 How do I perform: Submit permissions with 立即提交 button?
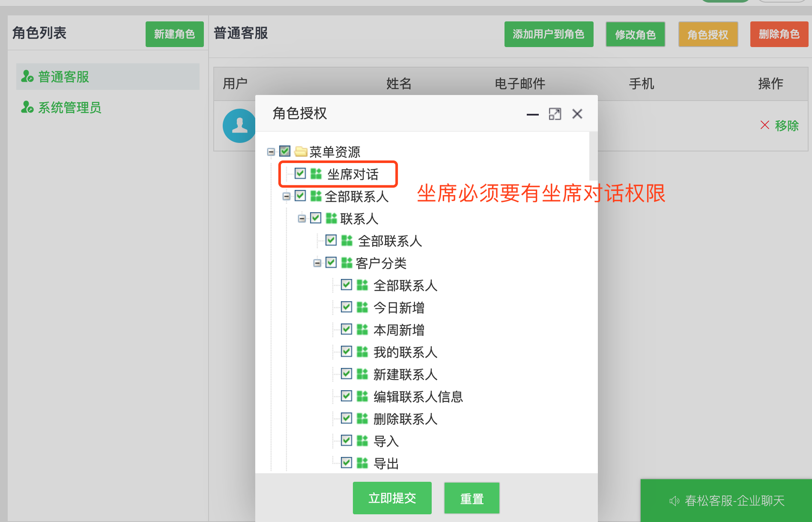click(x=392, y=498)
